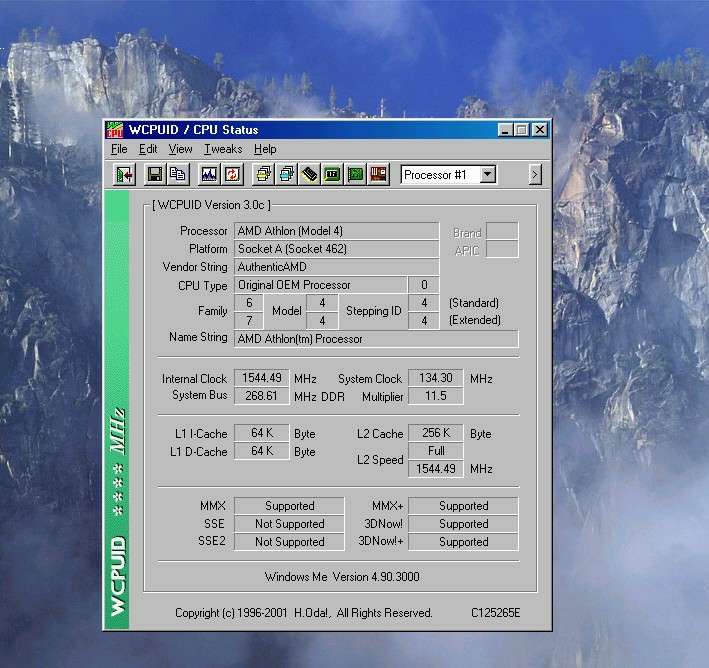The image size is (709, 668).
Task: Click the red motherboard toolbar icon
Action: [x=378, y=175]
